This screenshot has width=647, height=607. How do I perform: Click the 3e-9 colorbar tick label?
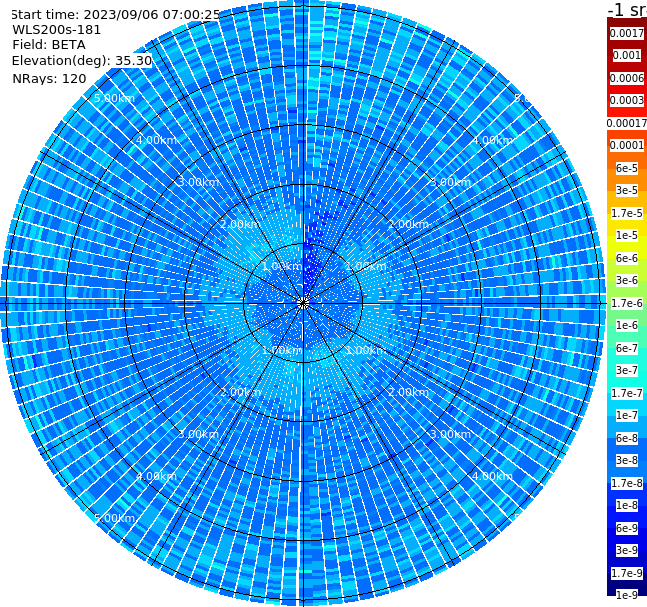627,550
